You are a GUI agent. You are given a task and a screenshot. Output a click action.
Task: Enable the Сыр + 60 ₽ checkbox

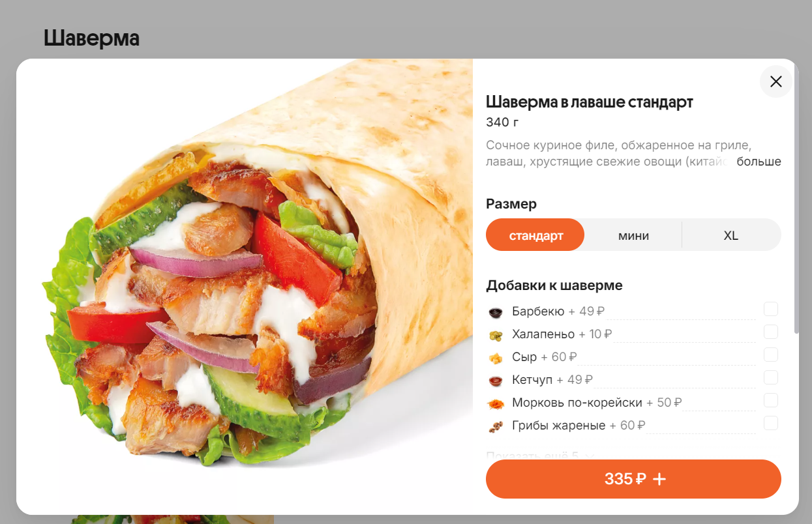tap(771, 355)
